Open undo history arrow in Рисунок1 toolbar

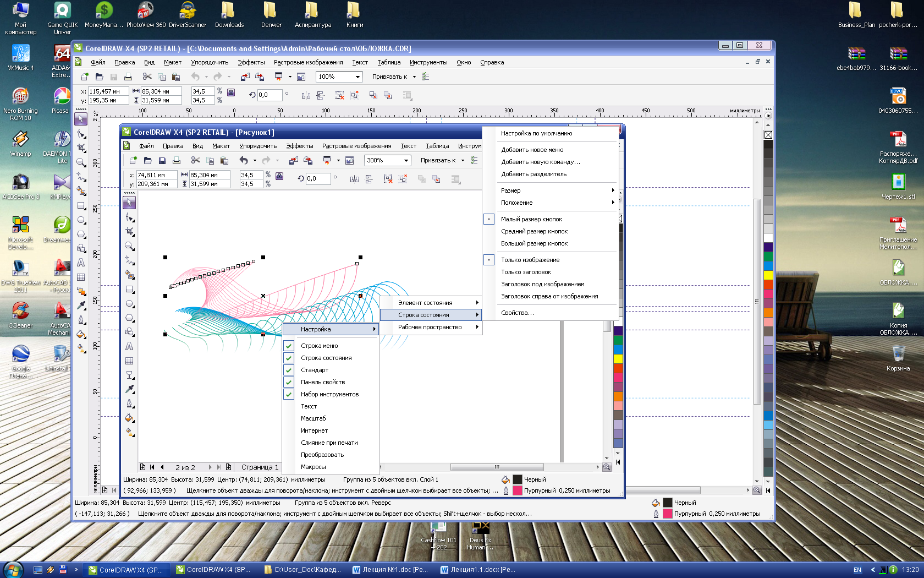(x=255, y=160)
